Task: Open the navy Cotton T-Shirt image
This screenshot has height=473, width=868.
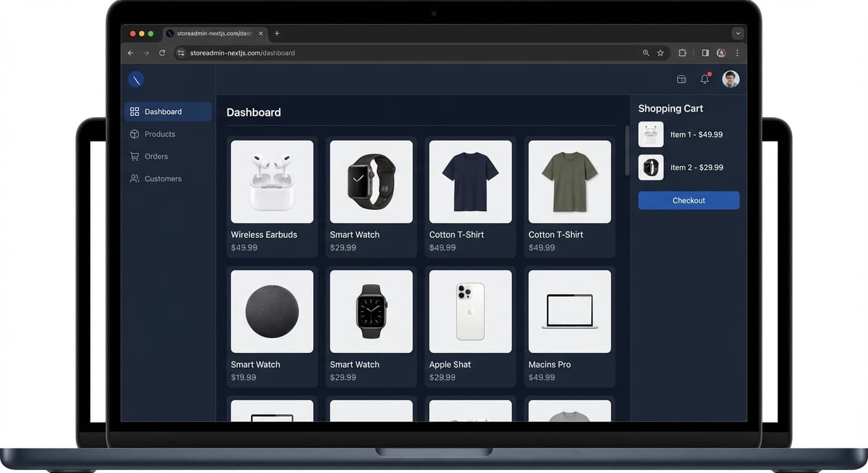Action: (470, 182)
